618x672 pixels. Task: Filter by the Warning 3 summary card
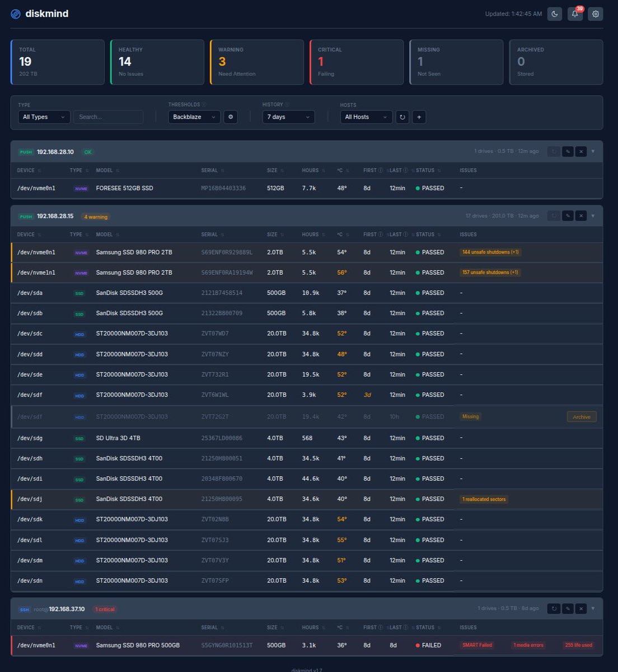point(257,62)
